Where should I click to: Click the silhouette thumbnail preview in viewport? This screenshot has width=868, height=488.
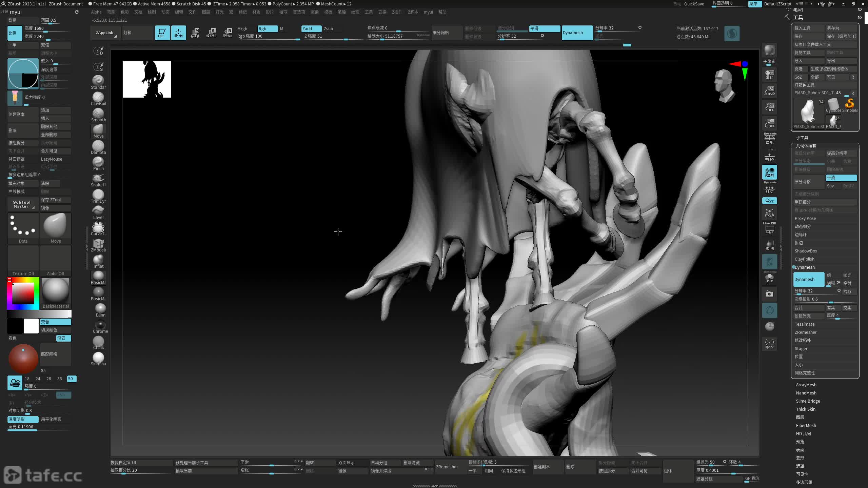click(146, 79)
